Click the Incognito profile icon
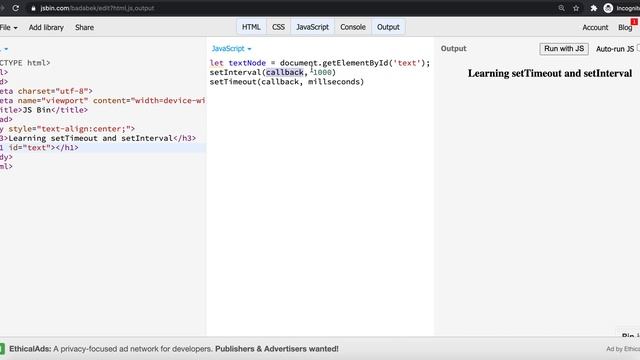 [608, 8]
